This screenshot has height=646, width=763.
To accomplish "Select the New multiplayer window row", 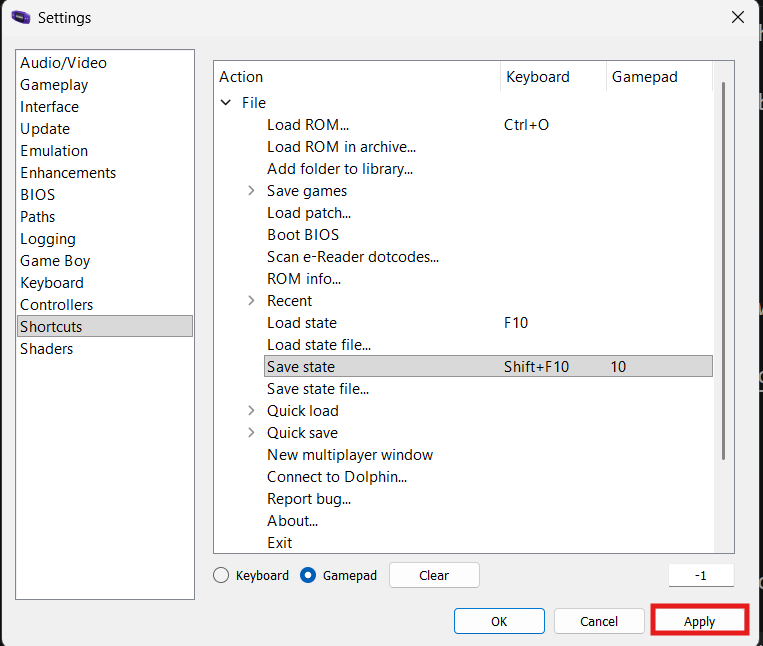I will point(488,454).
